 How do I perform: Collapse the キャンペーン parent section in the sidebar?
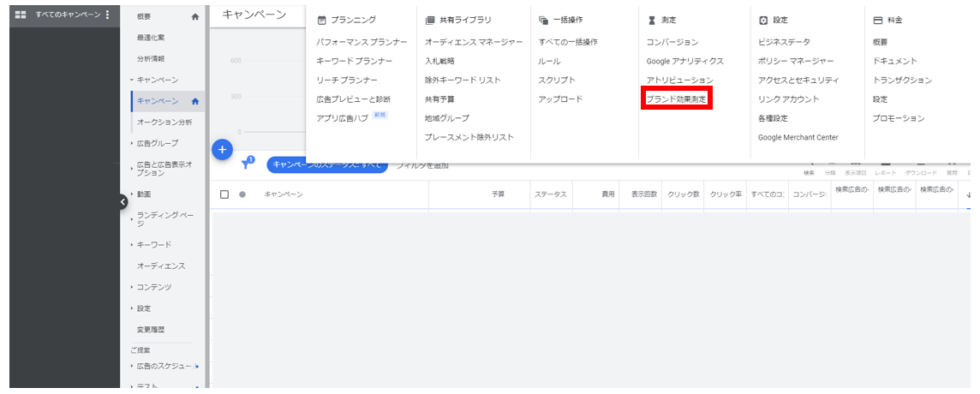point(132,80)
